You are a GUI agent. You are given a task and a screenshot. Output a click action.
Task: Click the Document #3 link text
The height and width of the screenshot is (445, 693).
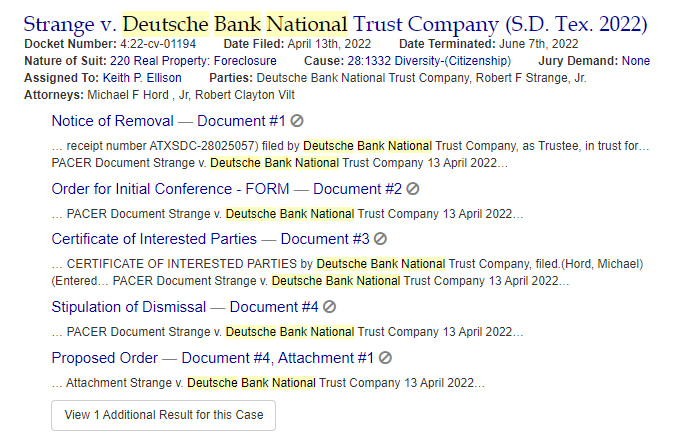pyautogui.click(x=325, y=239)
